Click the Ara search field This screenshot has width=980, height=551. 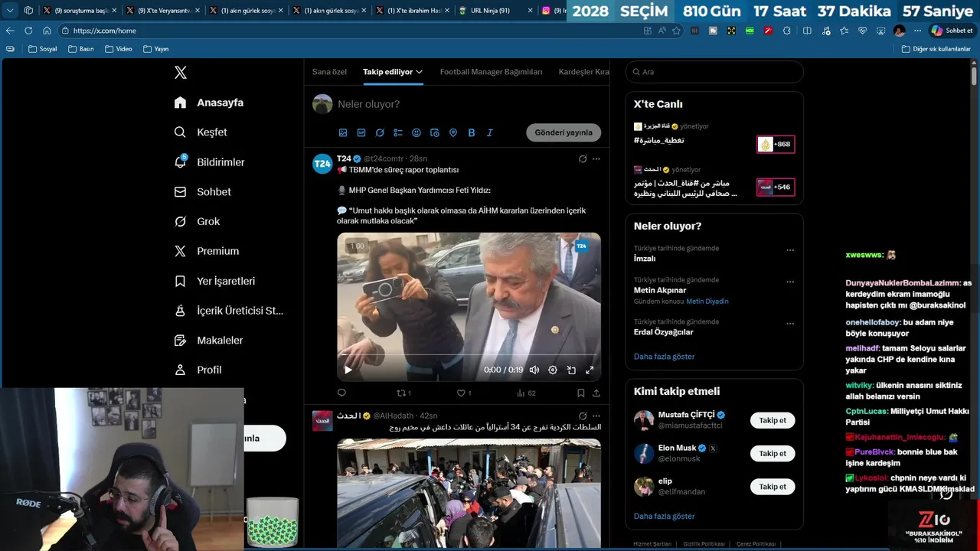pyautogui.click(x=714, y=72)
